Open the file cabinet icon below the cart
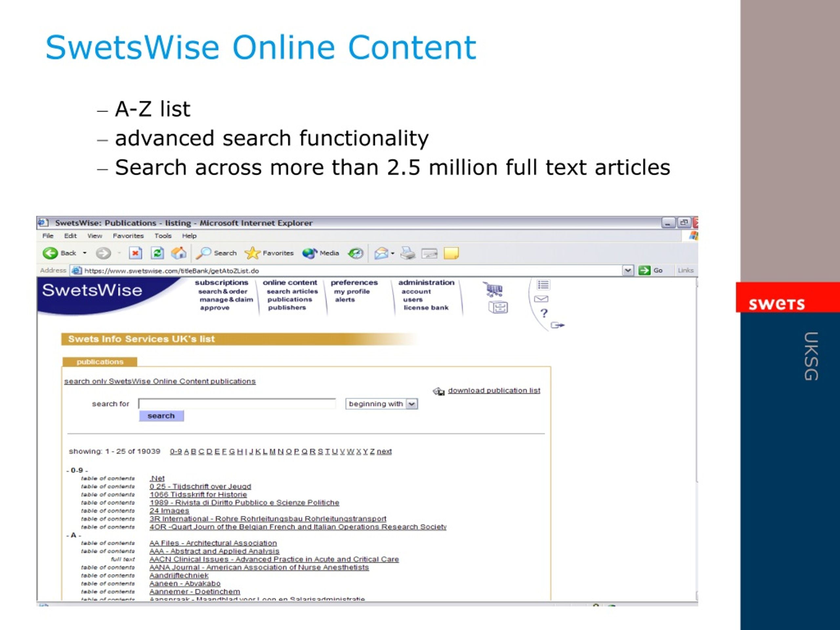This screenshot has width=840, height=630. point(498,307)
